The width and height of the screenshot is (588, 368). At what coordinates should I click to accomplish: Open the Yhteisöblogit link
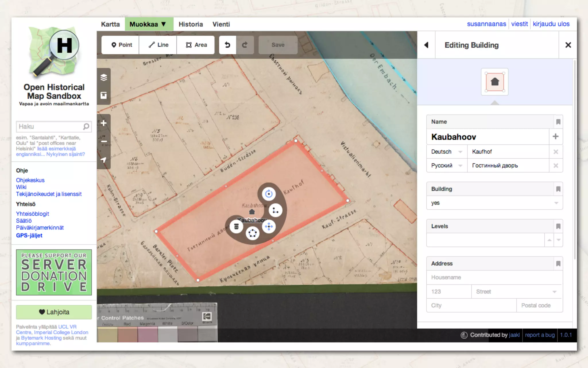[32, 214]
